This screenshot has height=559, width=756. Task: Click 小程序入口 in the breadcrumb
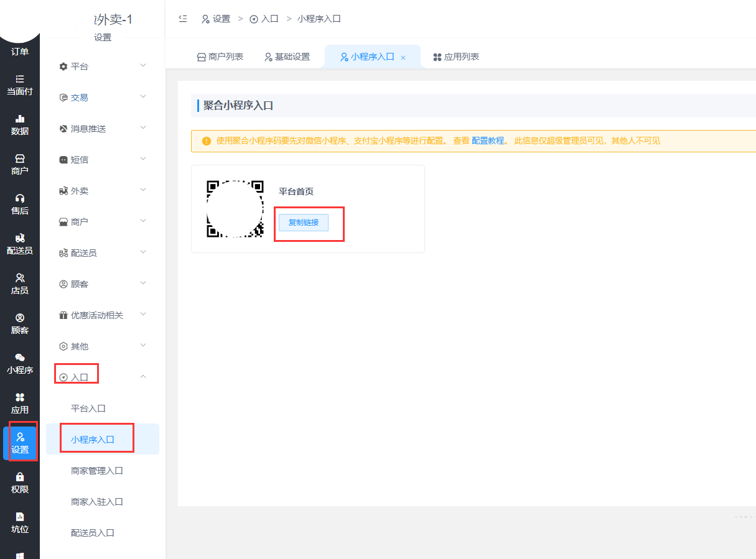click(319, 19)
